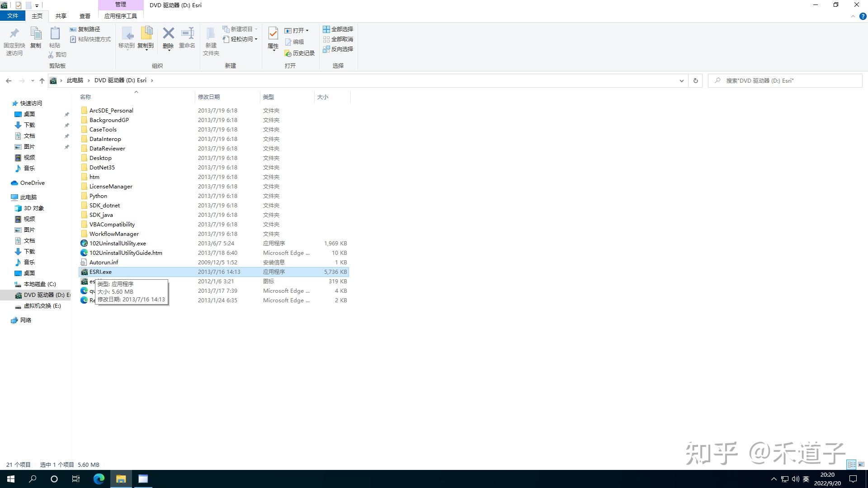Select the LicenseManager folder
868x488 pixels.
111,187
